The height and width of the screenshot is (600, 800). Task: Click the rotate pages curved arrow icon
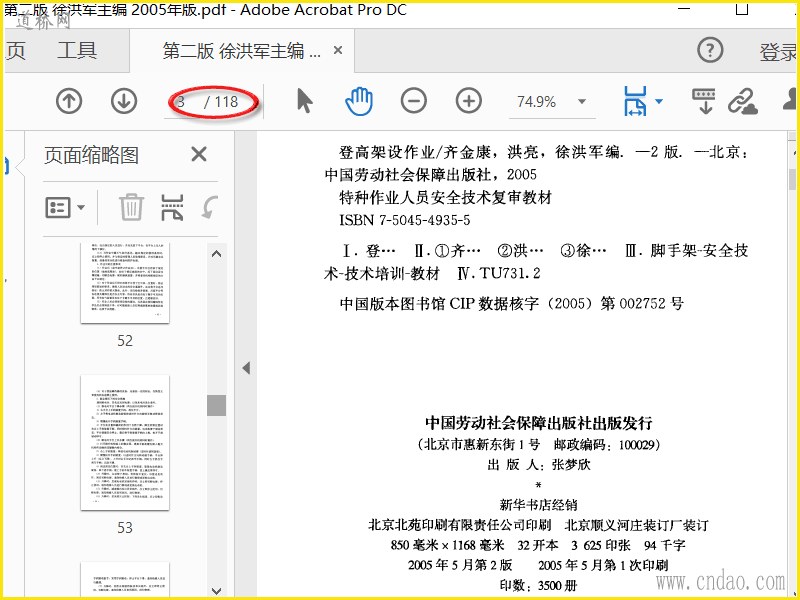point(209,207)
